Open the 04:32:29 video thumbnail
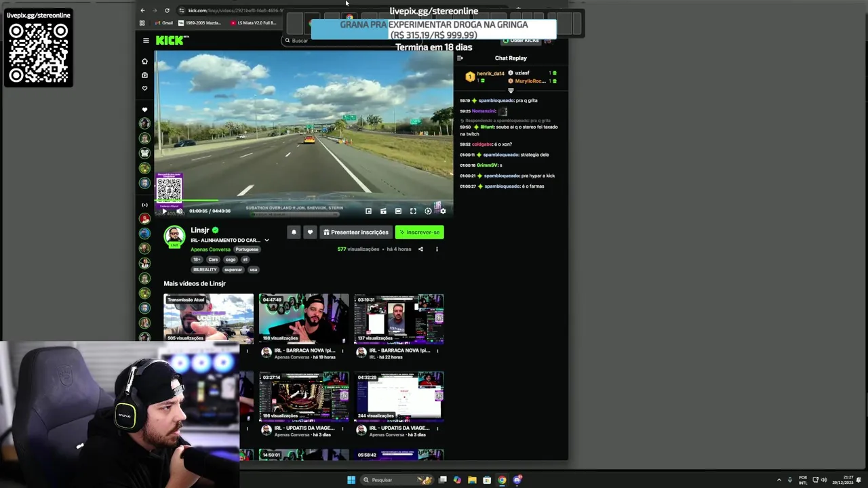This screenshot has height=488, width=868. click(x=399, y=396)
